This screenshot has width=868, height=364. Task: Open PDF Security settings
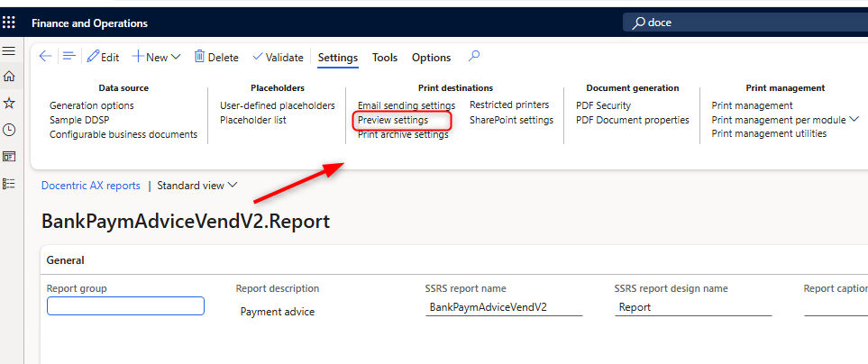[x=603, y=105]
